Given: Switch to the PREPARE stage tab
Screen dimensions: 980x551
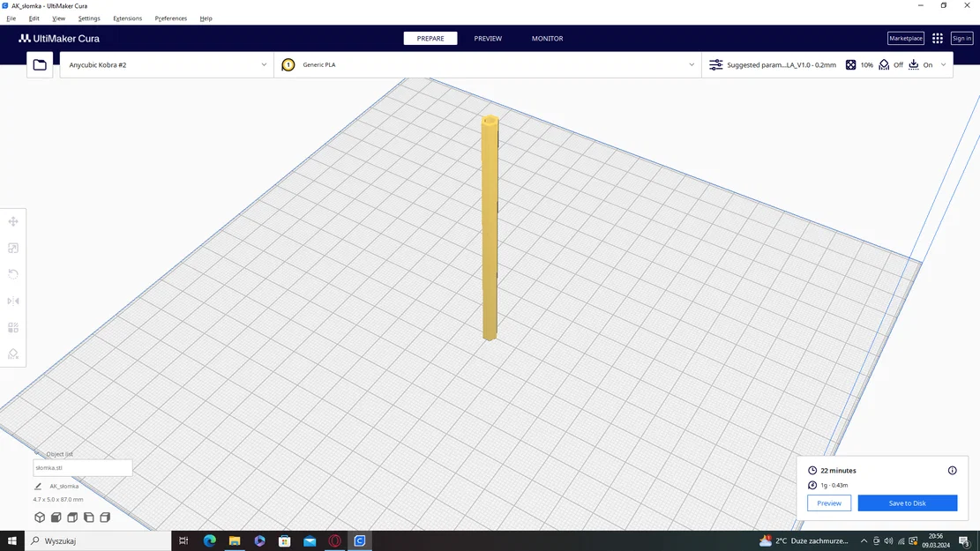Looking at the screenshot, I should 430,38.
